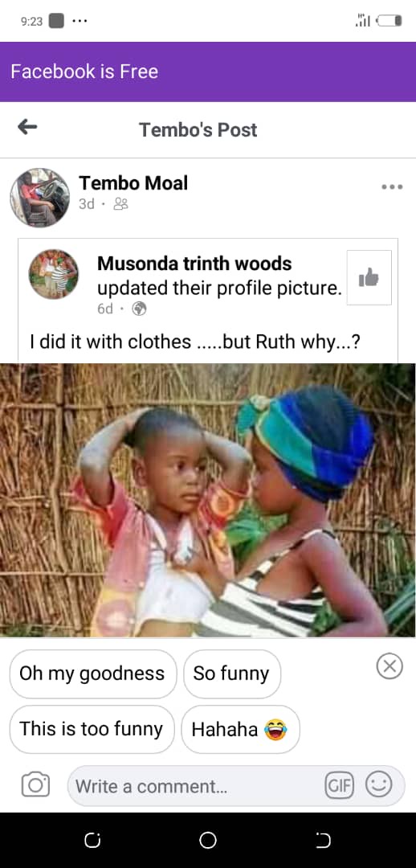416x868 pixels.
Task: Open the three-dot post options menu
Action: coord(392,187)
